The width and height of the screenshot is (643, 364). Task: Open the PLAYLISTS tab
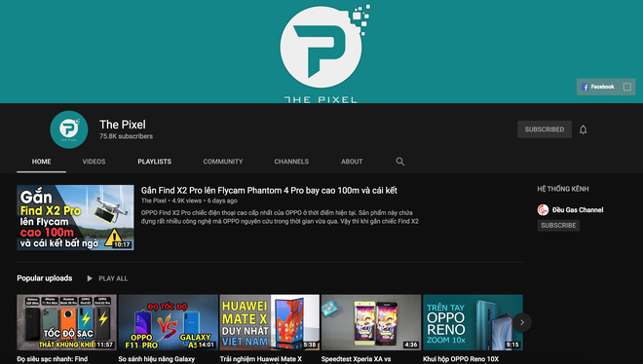[155, 162]
